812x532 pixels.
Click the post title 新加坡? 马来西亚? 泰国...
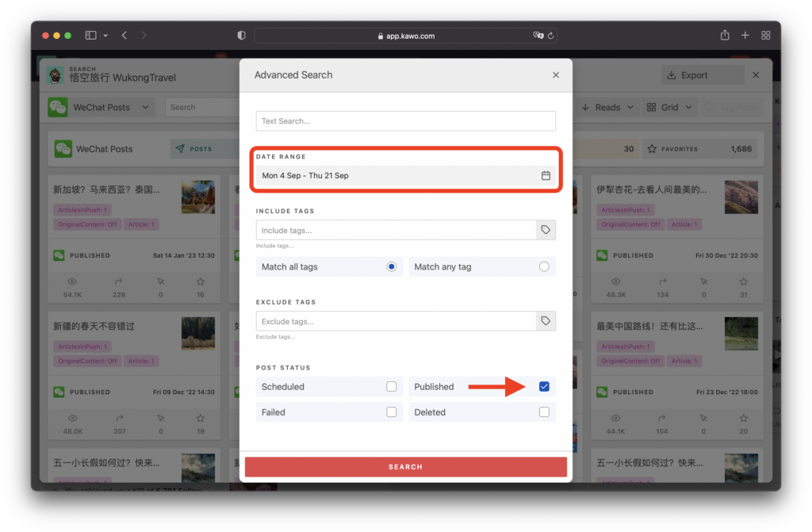107,189
